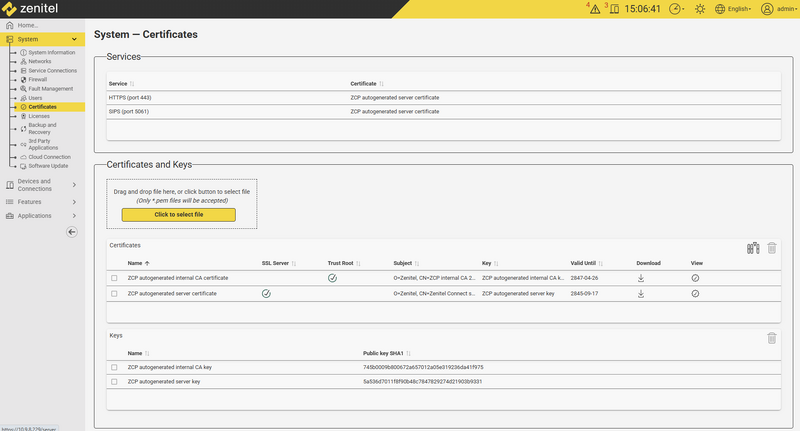The width and height of the screenshot is (800, 431).
Task: Sort certificates by Trust Root column
Action: pos(344,264)
